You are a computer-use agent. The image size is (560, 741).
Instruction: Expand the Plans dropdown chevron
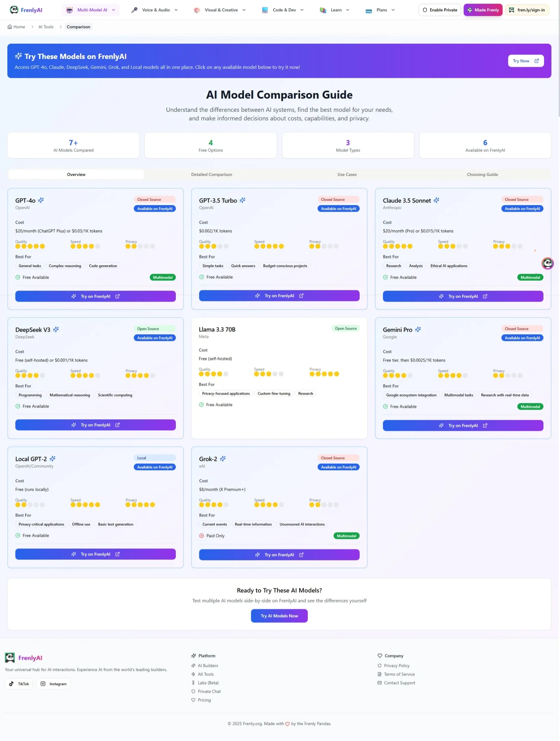(393, 10)
